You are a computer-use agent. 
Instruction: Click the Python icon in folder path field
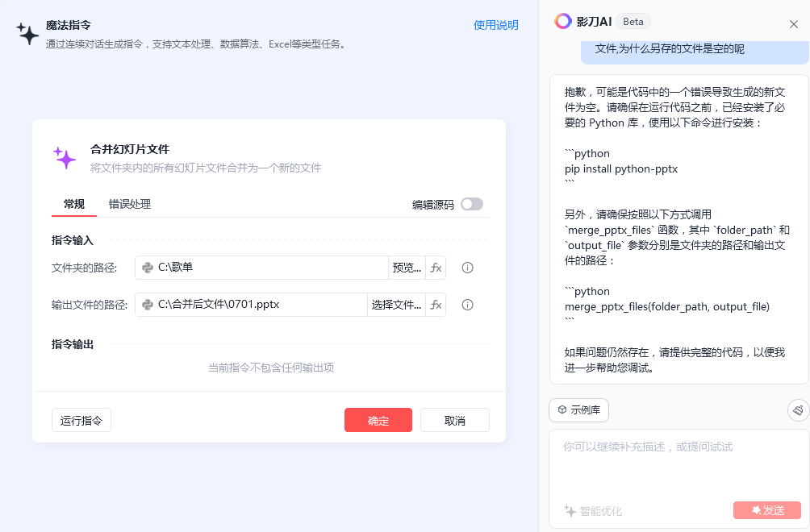point(148,268)
